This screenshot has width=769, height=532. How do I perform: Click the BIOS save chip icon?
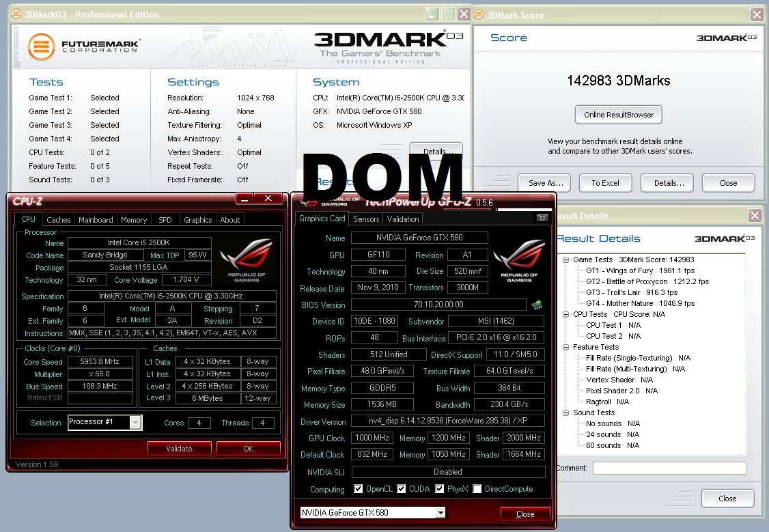pos(537,305)
